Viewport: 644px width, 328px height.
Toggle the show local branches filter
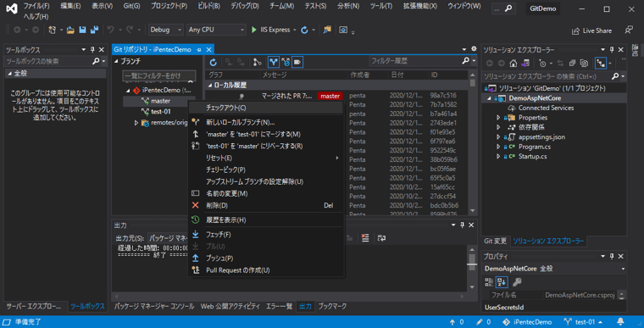click(x=274, y=62)
